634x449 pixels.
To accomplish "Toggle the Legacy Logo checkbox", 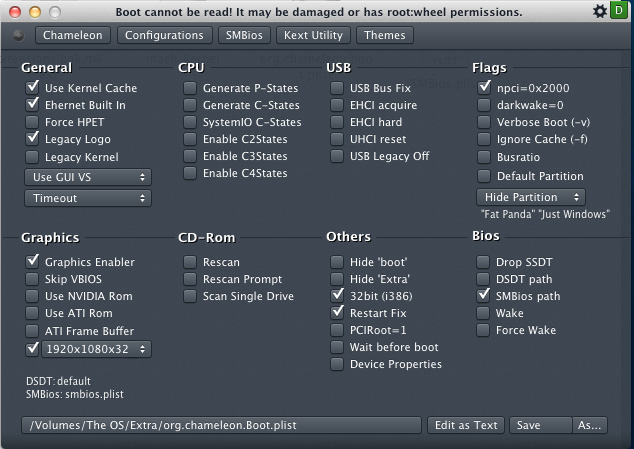I will tap(32, 139).
